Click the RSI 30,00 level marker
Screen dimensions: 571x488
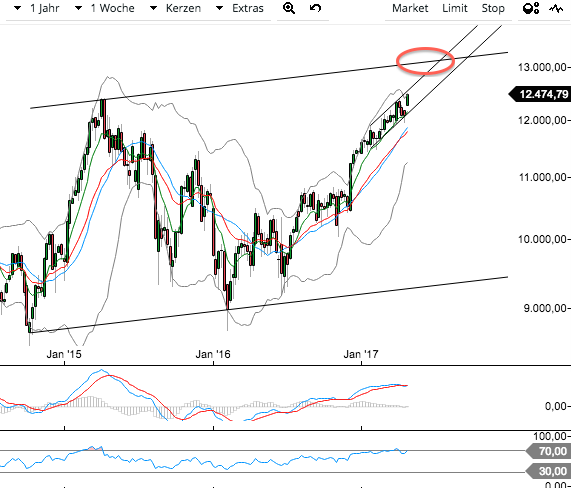548,471
